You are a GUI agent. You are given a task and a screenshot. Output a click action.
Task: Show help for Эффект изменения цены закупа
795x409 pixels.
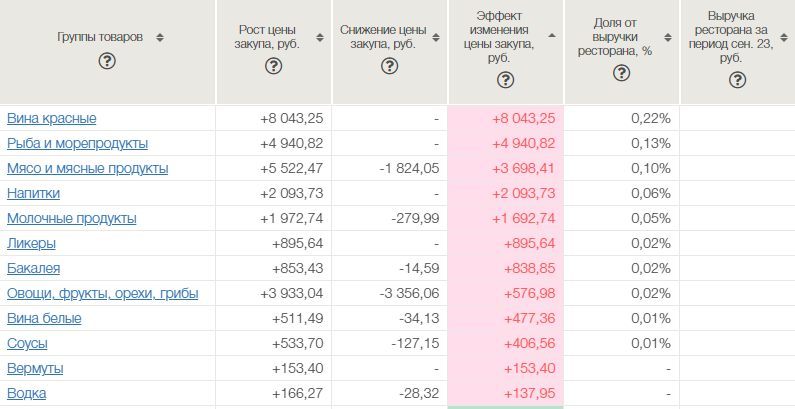(x=506, y=82)
